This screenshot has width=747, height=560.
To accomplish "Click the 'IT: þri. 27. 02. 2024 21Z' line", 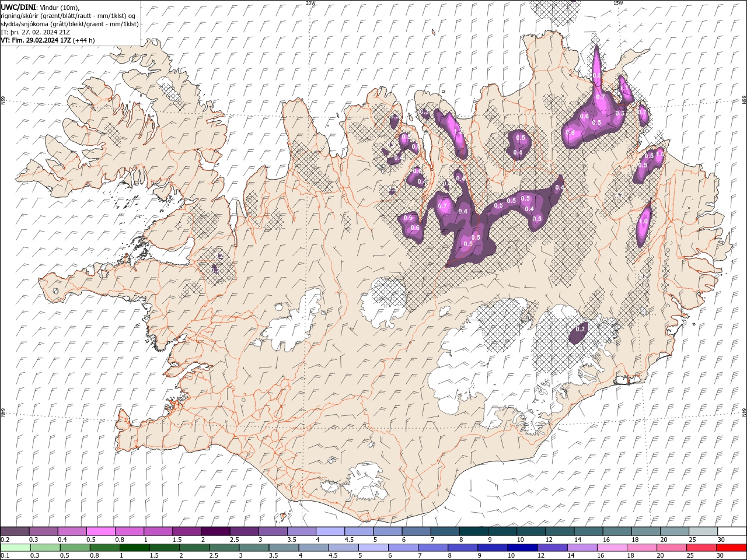I will coord(36,32).
